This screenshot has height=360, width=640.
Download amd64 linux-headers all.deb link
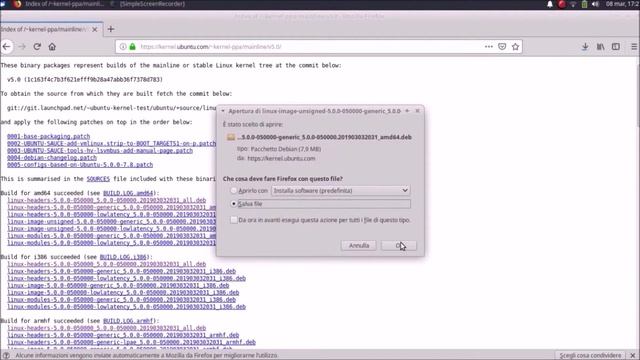click(x=107, y=200)
